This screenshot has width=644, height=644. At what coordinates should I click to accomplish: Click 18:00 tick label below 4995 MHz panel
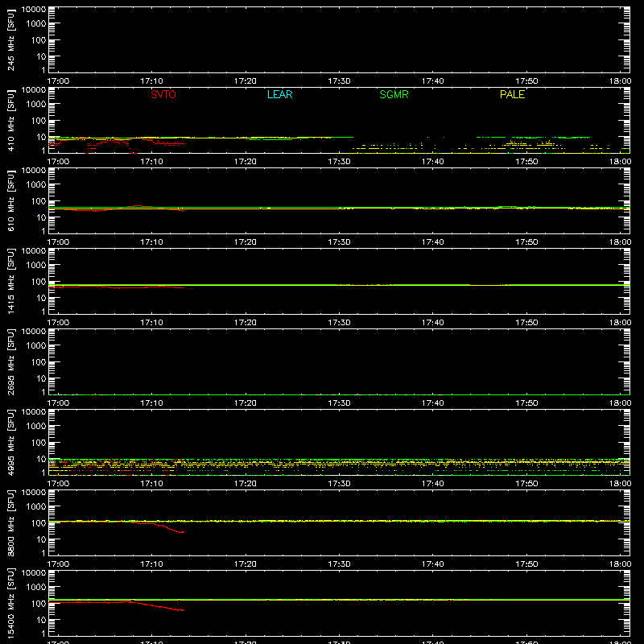(620, 484)
